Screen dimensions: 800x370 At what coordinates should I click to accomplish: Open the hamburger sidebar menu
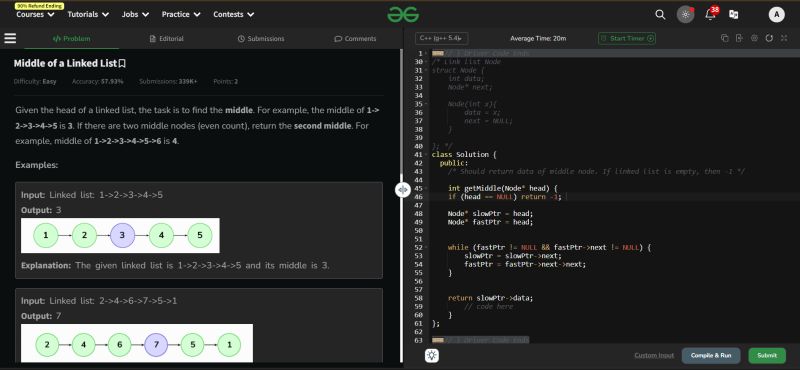10,38
